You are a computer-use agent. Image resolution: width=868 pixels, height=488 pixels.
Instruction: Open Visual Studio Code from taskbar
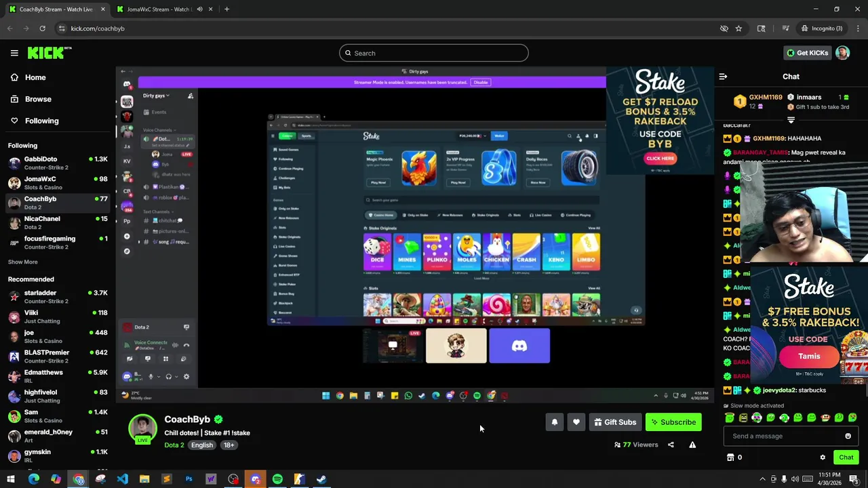122,479
